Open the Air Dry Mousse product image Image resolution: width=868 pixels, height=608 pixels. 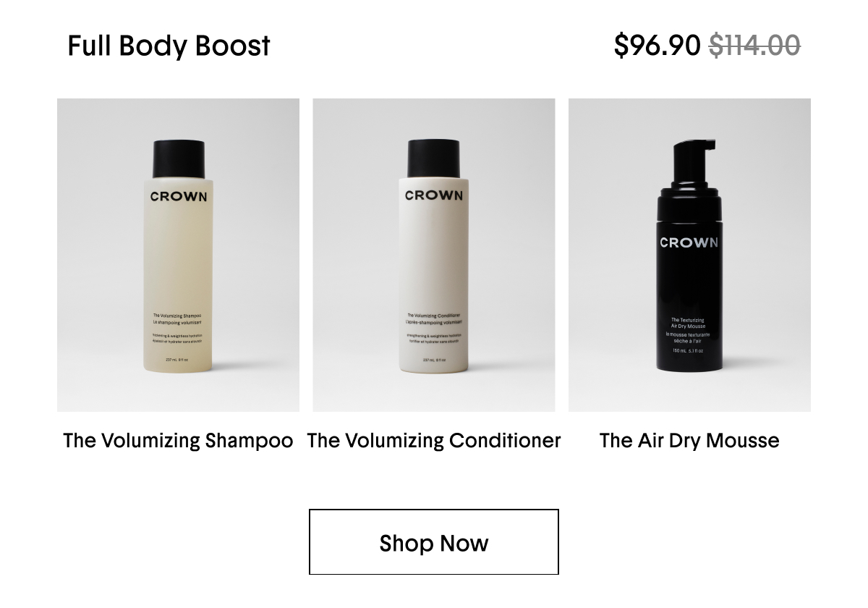(x=689, y=255)
